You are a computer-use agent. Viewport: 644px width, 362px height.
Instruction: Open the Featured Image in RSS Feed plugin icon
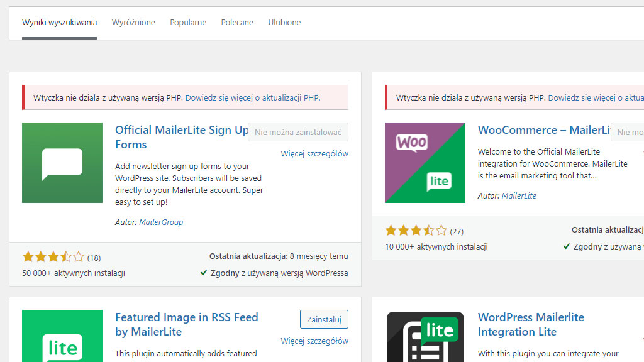click(x=62, y=336)
